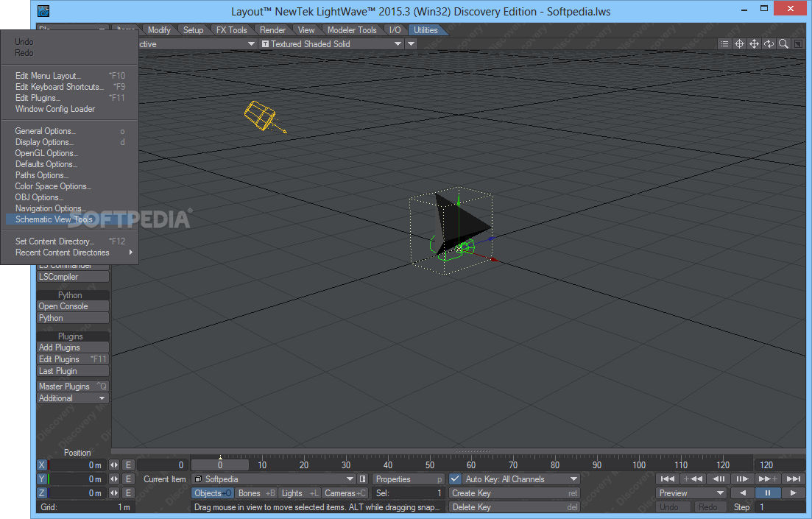Image resolution: width=812 pixels, height=519 pixels.
Task: Go to previous keyframe button
Action: [x=693, y=479]
